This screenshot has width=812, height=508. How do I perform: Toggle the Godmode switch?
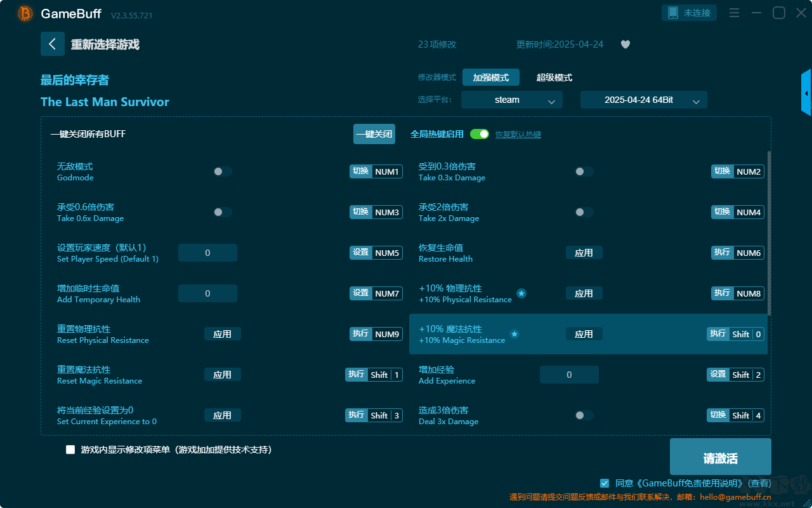click(223, 171)
